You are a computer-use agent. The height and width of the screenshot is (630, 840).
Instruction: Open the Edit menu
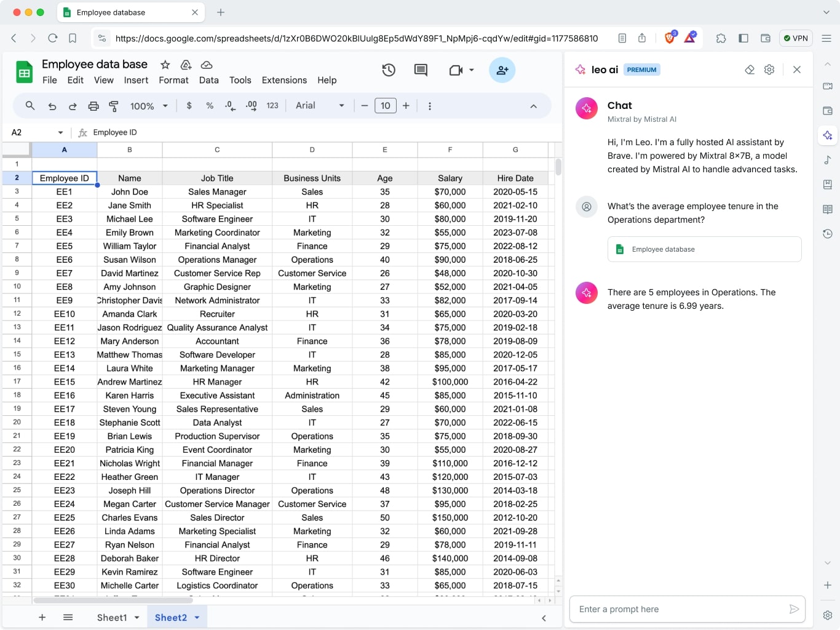coord(76,80)
